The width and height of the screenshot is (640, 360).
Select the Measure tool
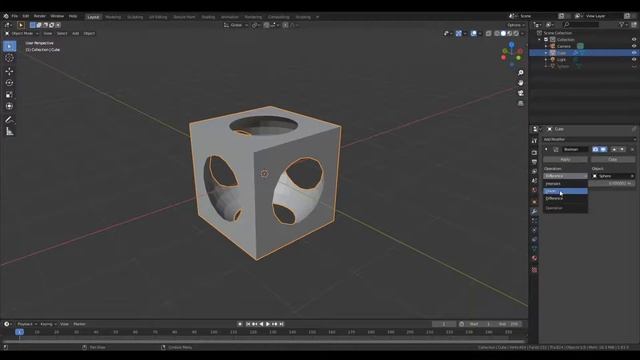click(x=9, y=131)
